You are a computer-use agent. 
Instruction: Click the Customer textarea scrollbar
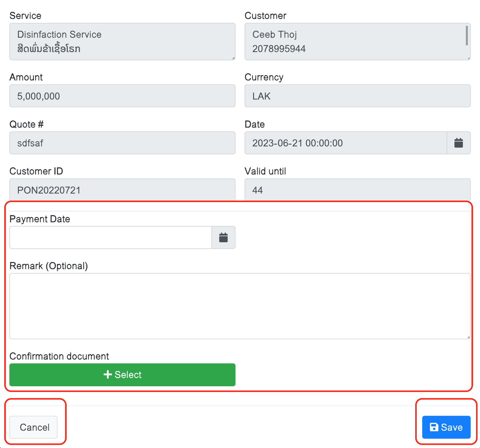(x=467, y=36)
